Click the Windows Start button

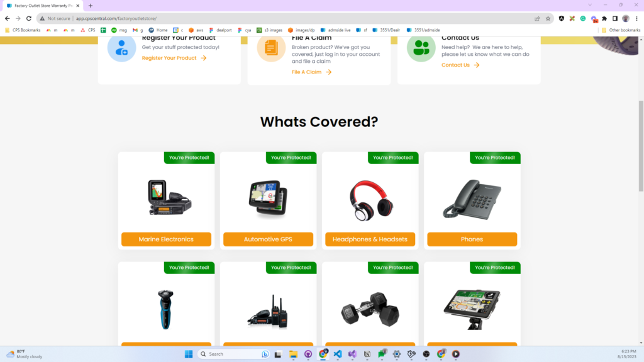pyautogui.click(x=189, y=354)
